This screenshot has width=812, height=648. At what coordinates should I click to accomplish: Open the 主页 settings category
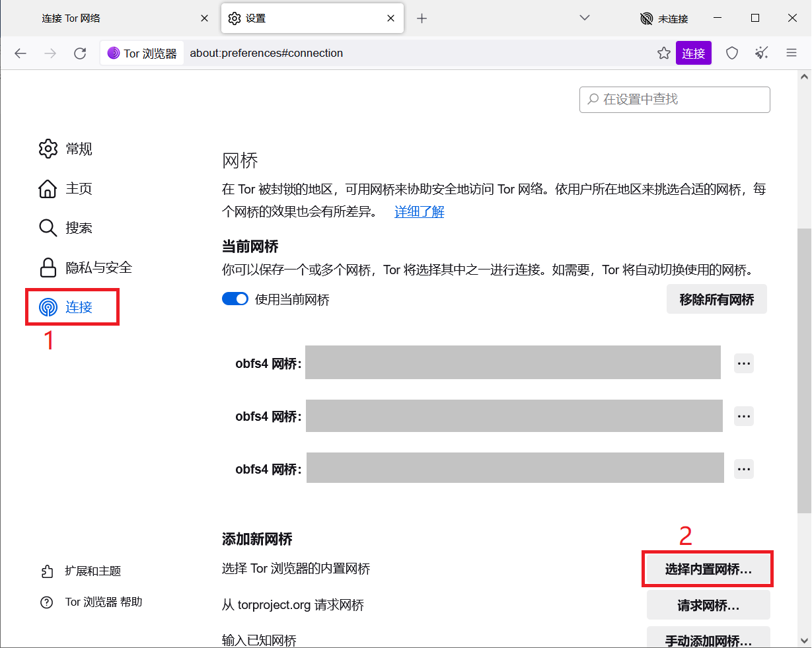pyautogui.click(x=66, y=189)
